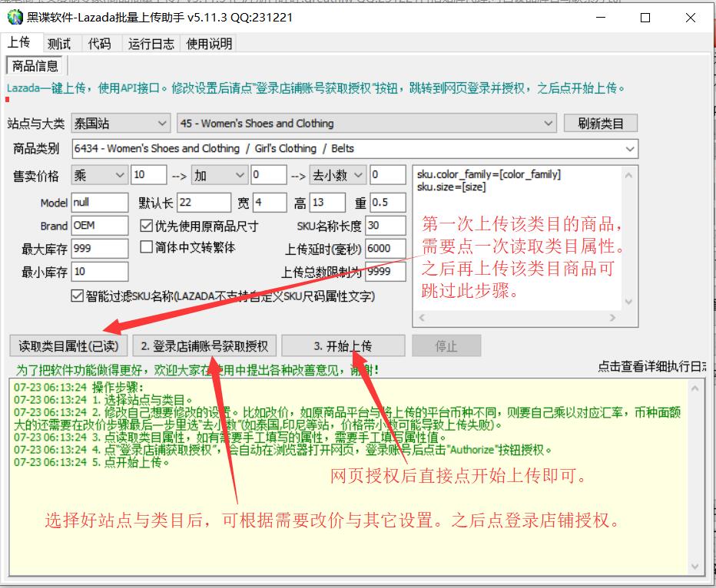Click the 最小库存 field with 10
This screenshot has height=588, width=716.
click(100, 272)
